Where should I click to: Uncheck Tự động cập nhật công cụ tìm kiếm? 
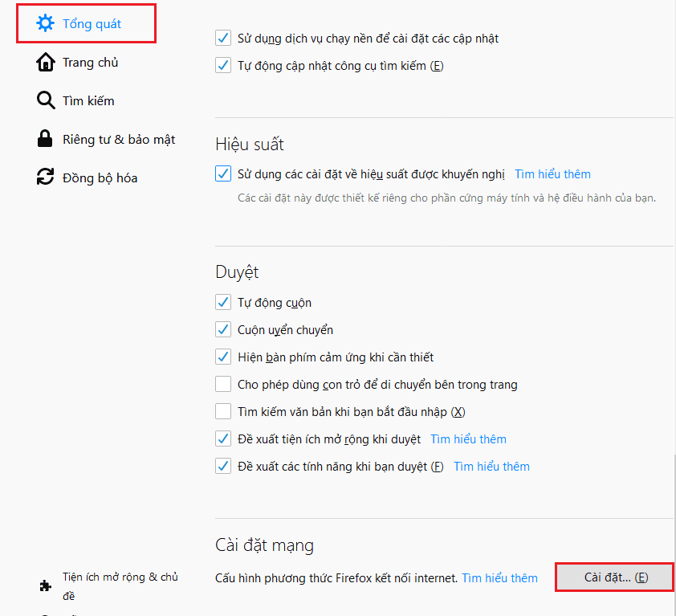224,66
